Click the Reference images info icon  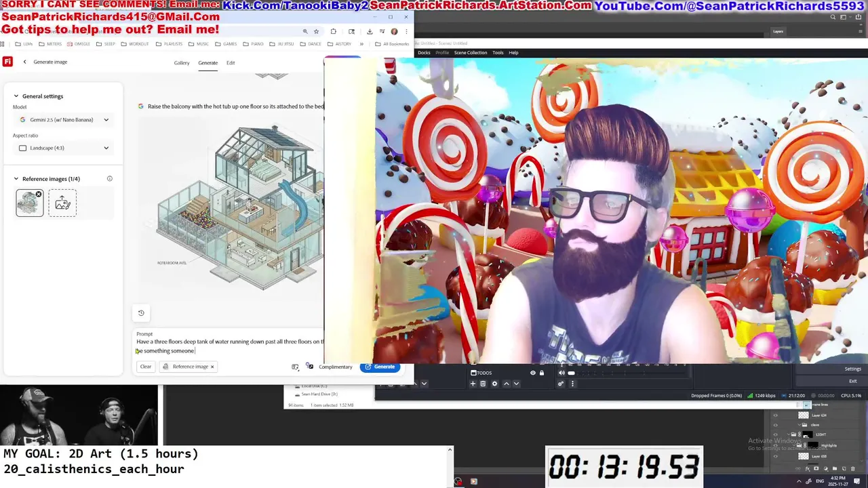point(110,179)
